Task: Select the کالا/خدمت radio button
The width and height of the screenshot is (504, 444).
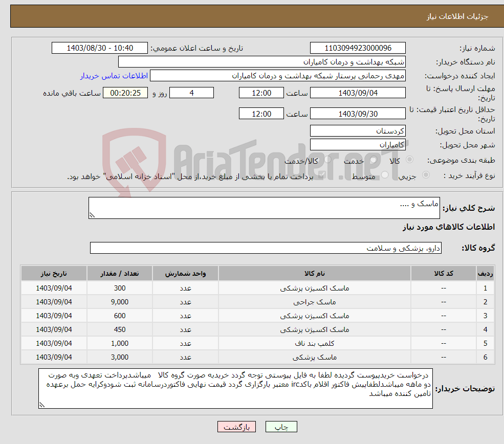Action: tap(327, 160)
